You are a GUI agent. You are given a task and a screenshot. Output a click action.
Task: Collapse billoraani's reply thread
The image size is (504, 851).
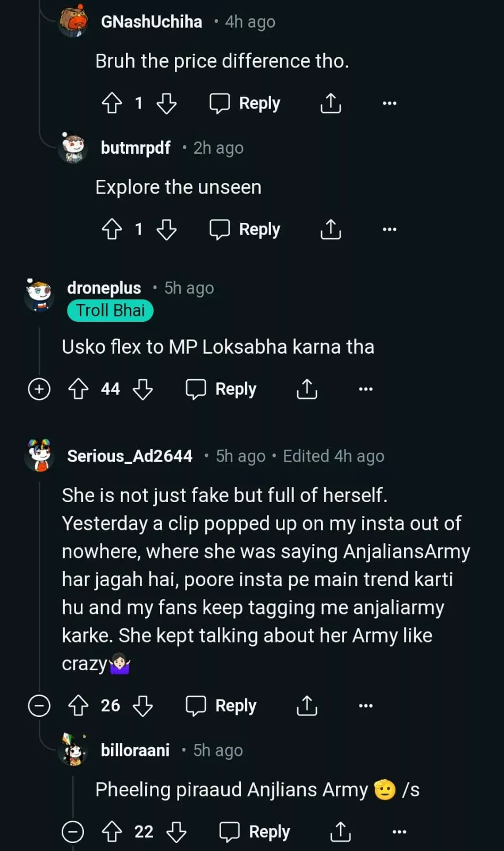(73, 832)
